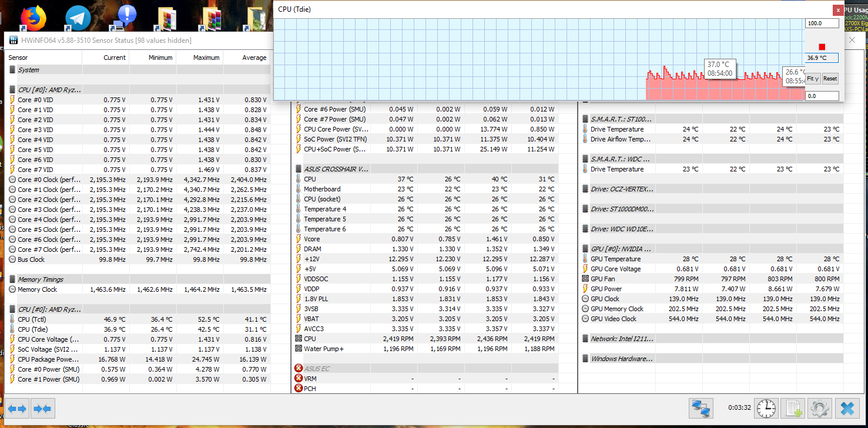
Task: Click the Maximum column header
Action: (200, 58)
